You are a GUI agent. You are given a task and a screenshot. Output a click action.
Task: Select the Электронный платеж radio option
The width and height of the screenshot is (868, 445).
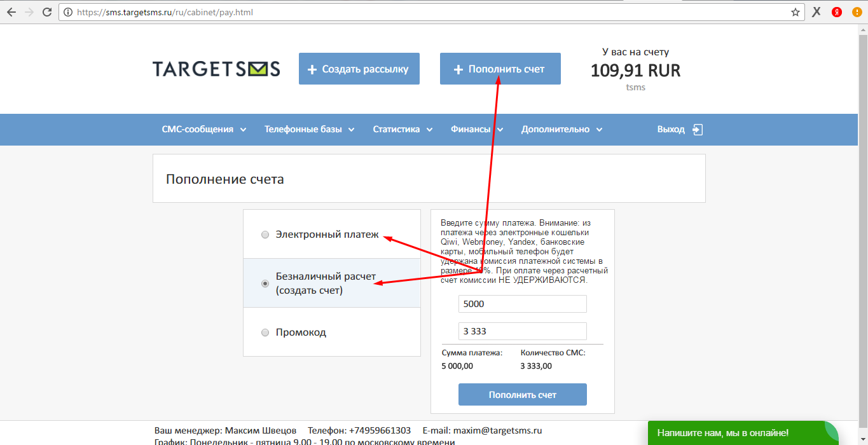265,235
